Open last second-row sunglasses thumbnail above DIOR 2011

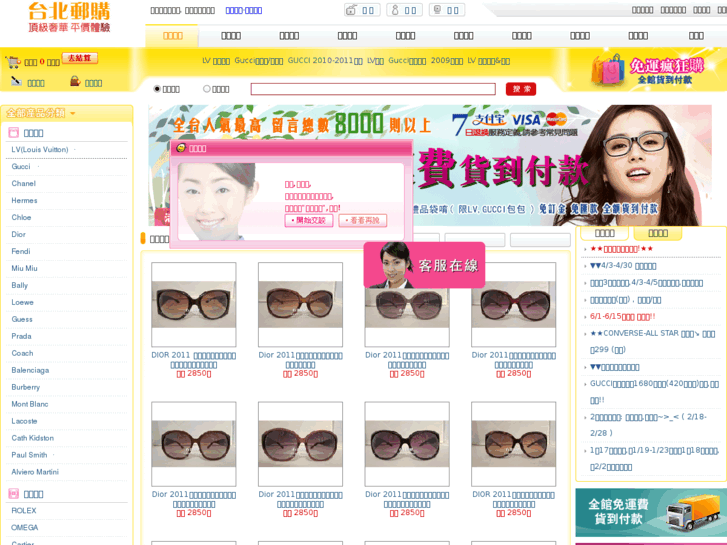513,444
